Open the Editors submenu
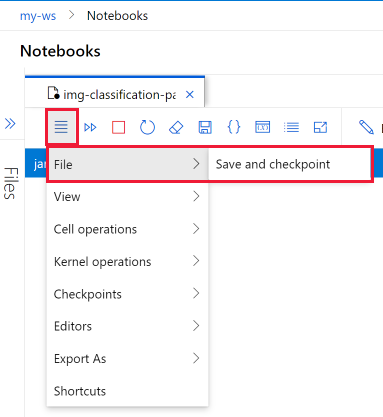Screen dimensions: 383x417 pyautogui.click(x=127, y=326)
